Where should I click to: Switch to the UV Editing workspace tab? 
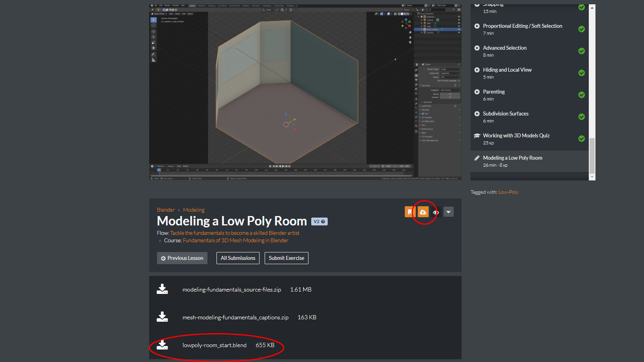pyautogui.click(x=222, y=6)
